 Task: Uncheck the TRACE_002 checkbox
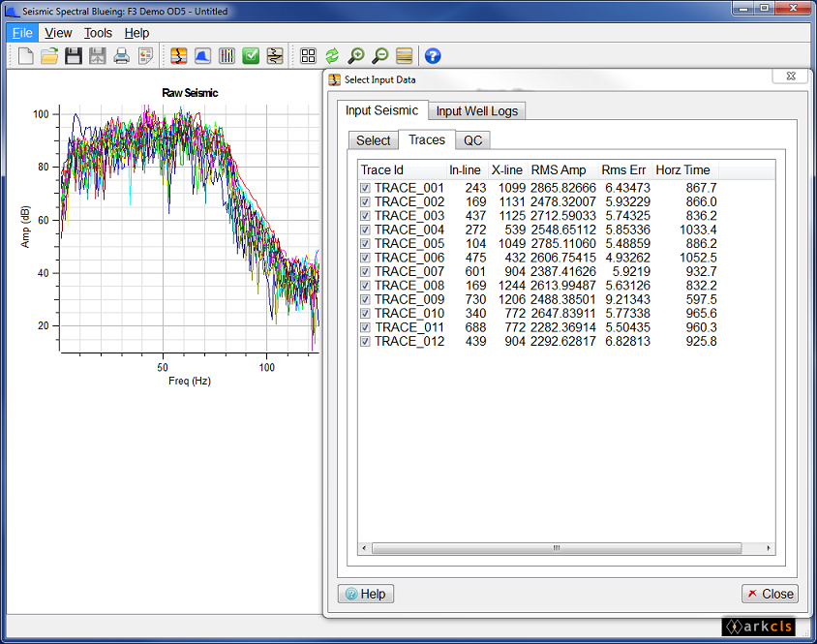365,201
